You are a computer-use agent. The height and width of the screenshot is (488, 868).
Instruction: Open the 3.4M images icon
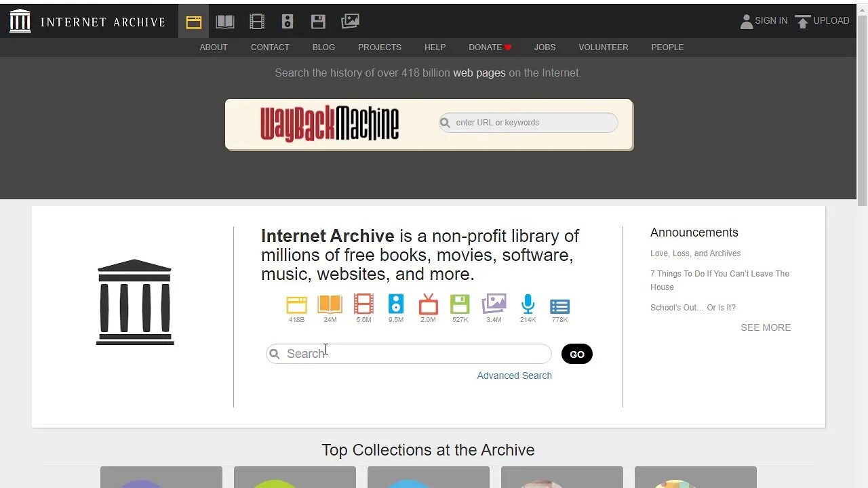[x=494, y=304]
